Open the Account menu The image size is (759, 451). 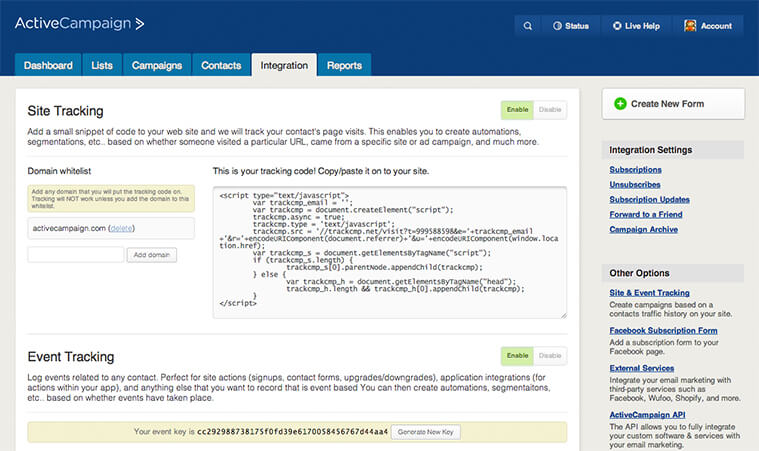pyautogui.click(x=708, y=26)
